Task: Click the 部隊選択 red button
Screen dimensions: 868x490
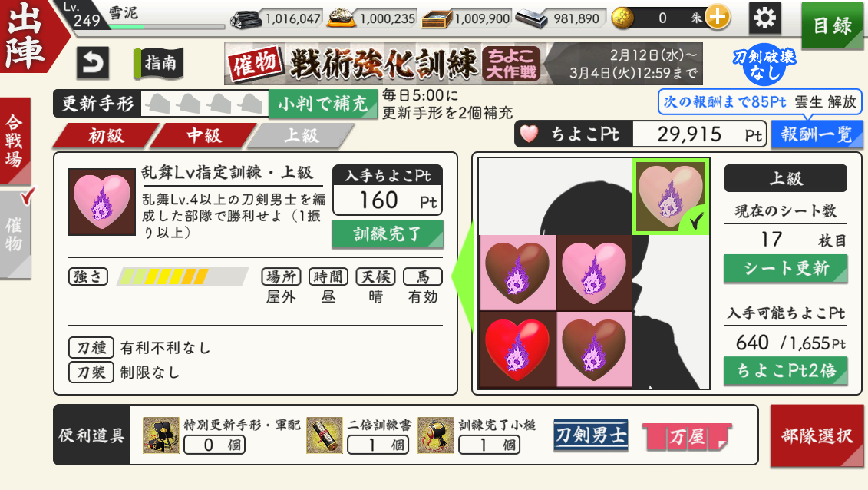Action: [817, 435]
